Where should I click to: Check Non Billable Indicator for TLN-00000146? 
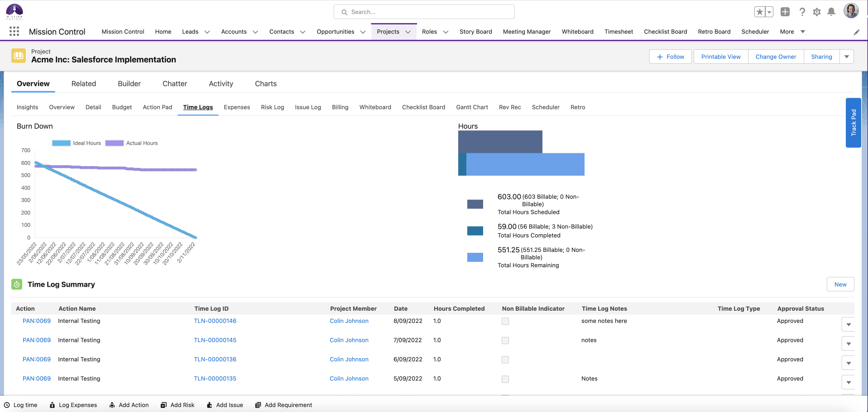pos(505,321)
